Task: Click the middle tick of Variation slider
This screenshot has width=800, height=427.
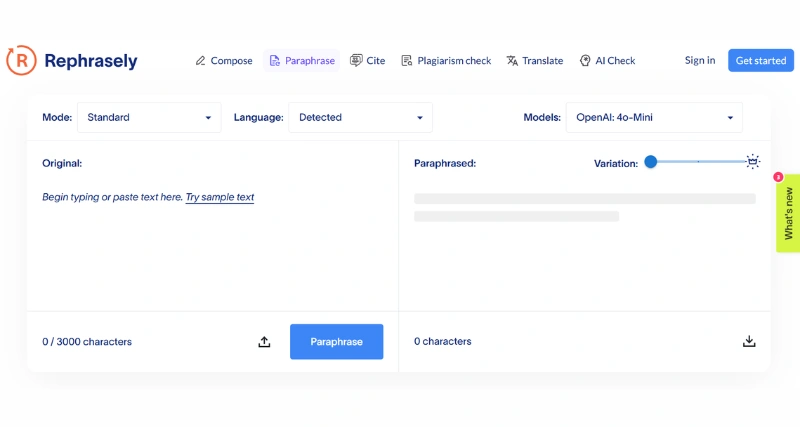Action: (x=698, y=162)
